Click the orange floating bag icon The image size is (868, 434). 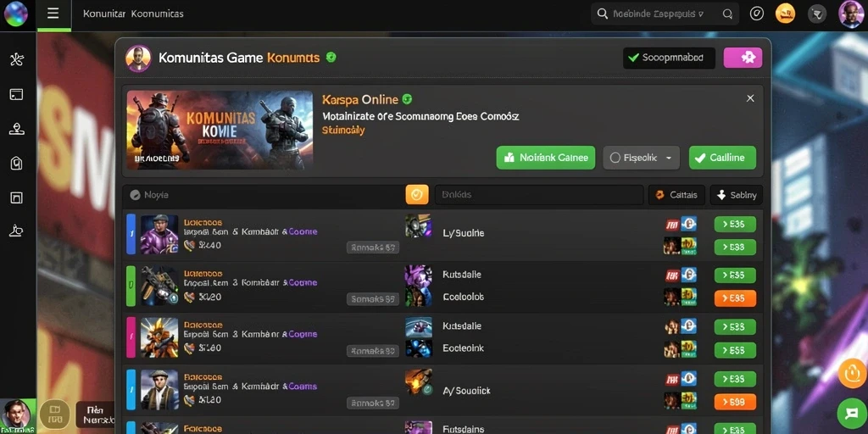tap(853, 373)
